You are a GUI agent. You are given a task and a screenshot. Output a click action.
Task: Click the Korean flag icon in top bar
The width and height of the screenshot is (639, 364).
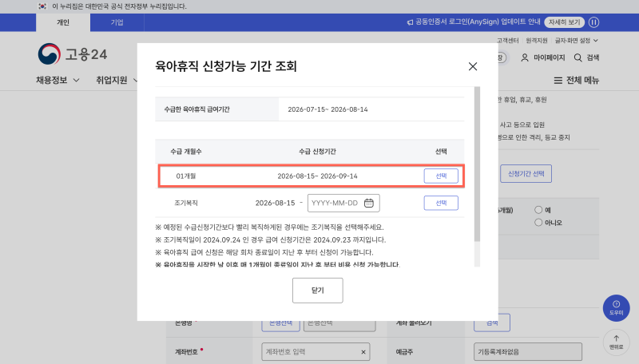tap(42, 6)
